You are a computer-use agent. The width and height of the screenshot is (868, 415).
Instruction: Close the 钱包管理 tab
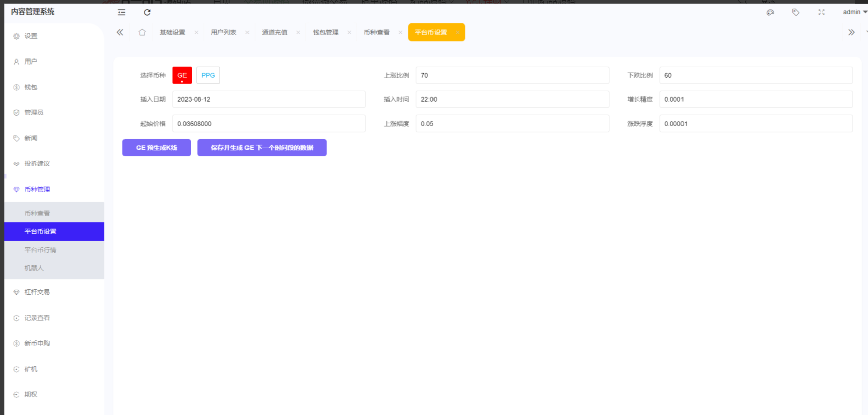(x=349, y=32)
